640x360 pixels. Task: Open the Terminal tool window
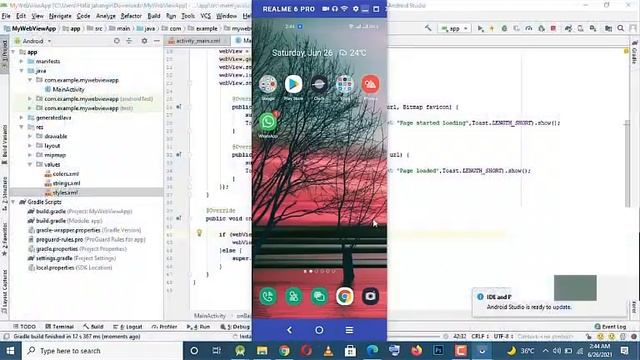[x=60, y=327]
